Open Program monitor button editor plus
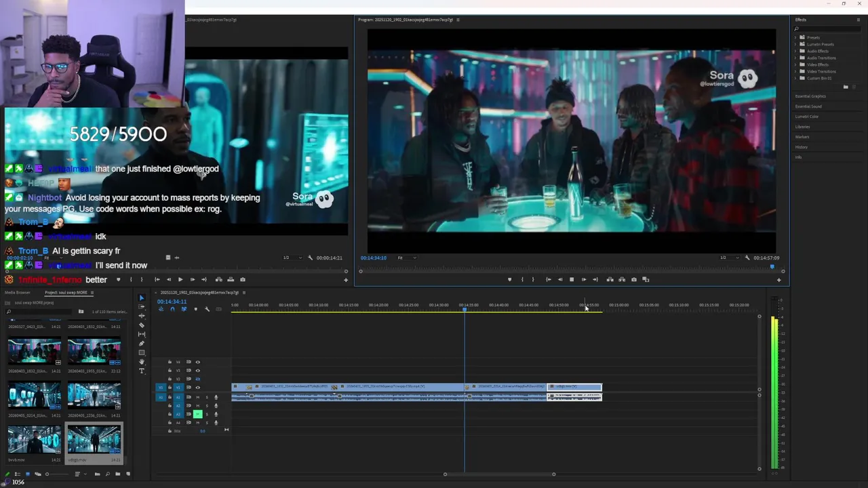868x488 pixels. pos(778,279)
